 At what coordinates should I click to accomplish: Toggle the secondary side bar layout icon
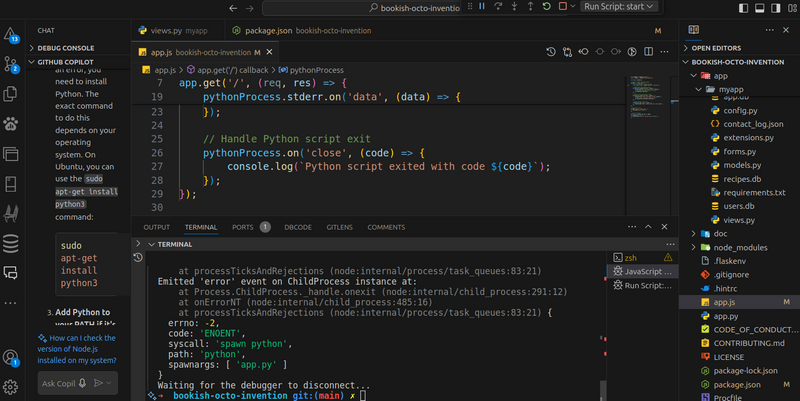(x=776, y=8)
